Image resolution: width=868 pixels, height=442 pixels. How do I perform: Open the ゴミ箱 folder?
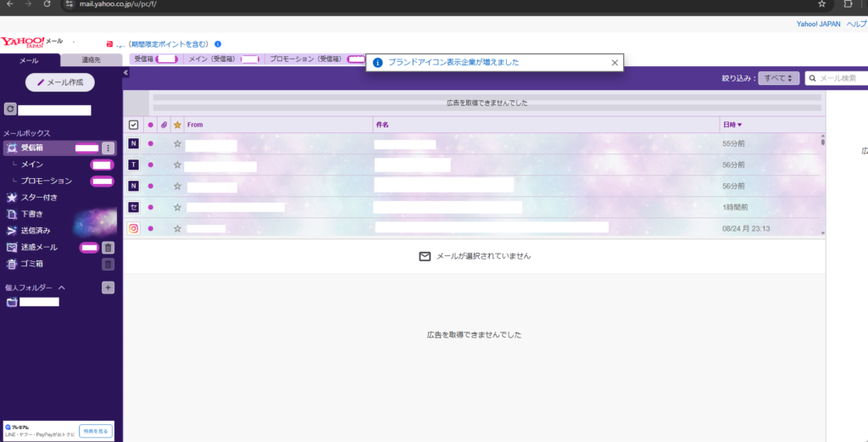[x=31, y=264]
